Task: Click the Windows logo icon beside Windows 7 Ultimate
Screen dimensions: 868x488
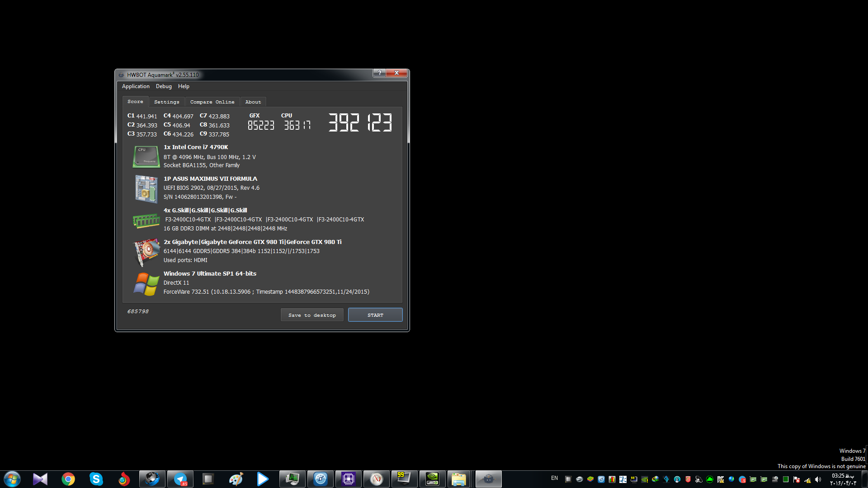Action: point(146,284)
